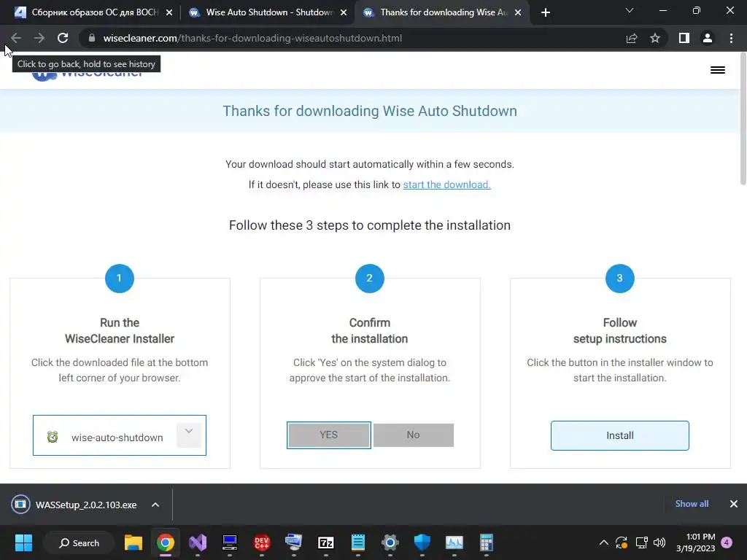The height and width of the screenshot is (560, 747).
Task: Open the Windows Start menu
Action: (x=23, y=542)
